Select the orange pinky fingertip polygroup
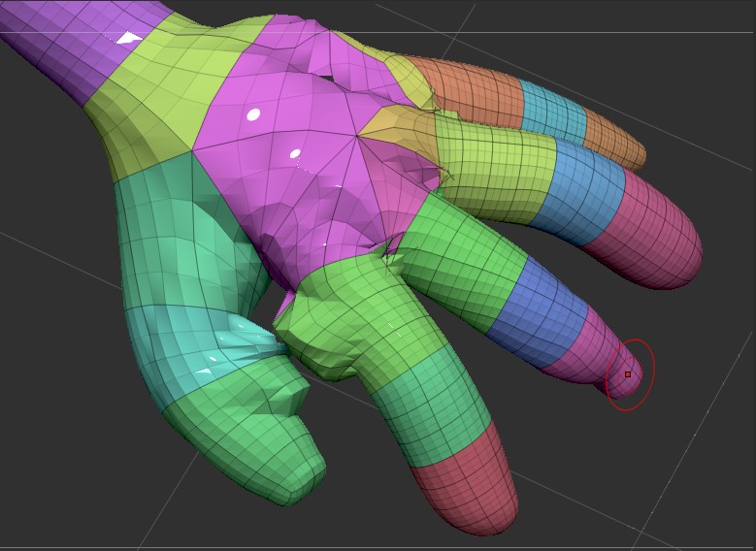This screenshot has height=551, width=756. [x=614, y=140]
